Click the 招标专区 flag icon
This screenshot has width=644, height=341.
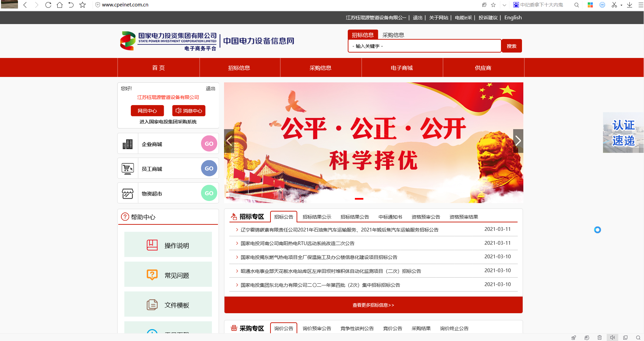[233, 216]
